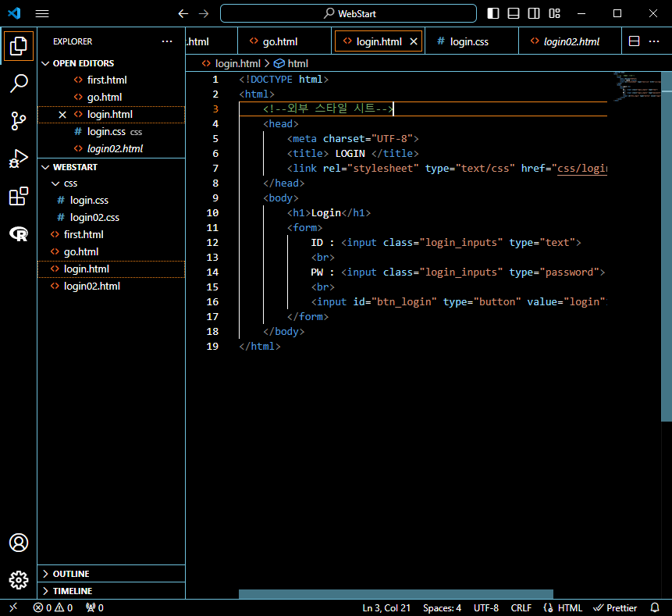Switch to the go.html tab
Screen dimensions: 672x616
pyautogui.click(x=284, y=41)
